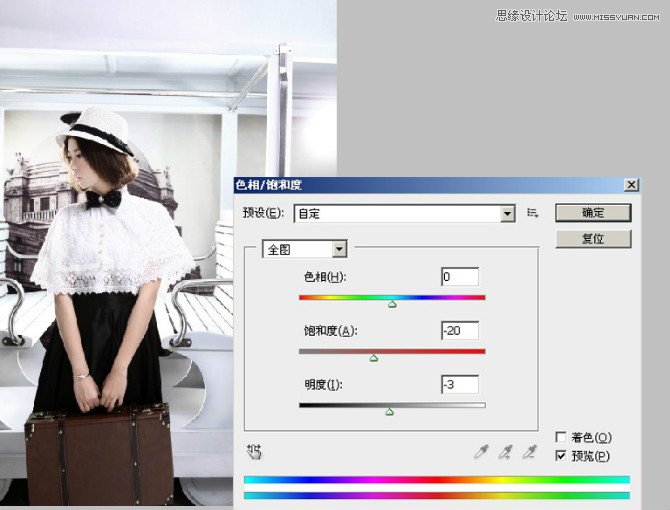Open the preset options menu icon
Screen dimensions: 670x510
pyautogui.click(x=532, y=213)
